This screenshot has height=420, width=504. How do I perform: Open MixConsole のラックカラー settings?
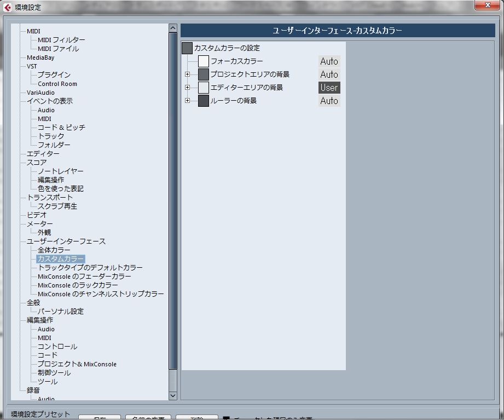tap(78, 285)
